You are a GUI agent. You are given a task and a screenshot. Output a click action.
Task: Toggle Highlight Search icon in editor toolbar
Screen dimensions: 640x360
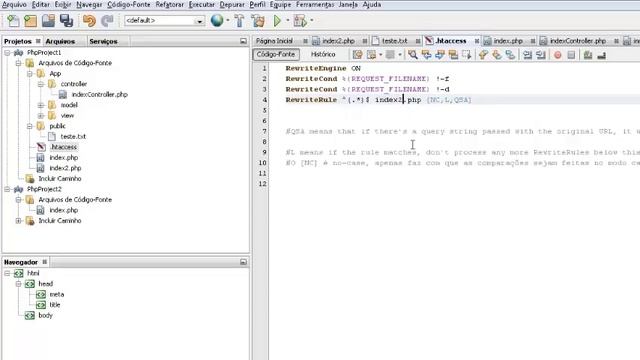click(x=453, y=55)
